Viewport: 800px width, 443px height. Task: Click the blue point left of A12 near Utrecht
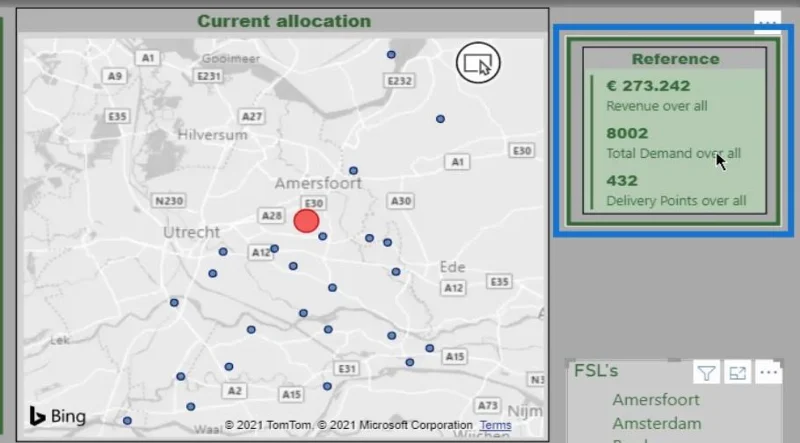[x=223, y=252]
